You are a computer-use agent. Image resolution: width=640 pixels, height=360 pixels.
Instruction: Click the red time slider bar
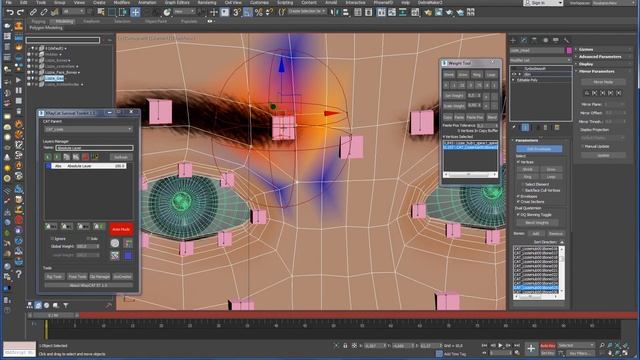click(x=358, y=315)
